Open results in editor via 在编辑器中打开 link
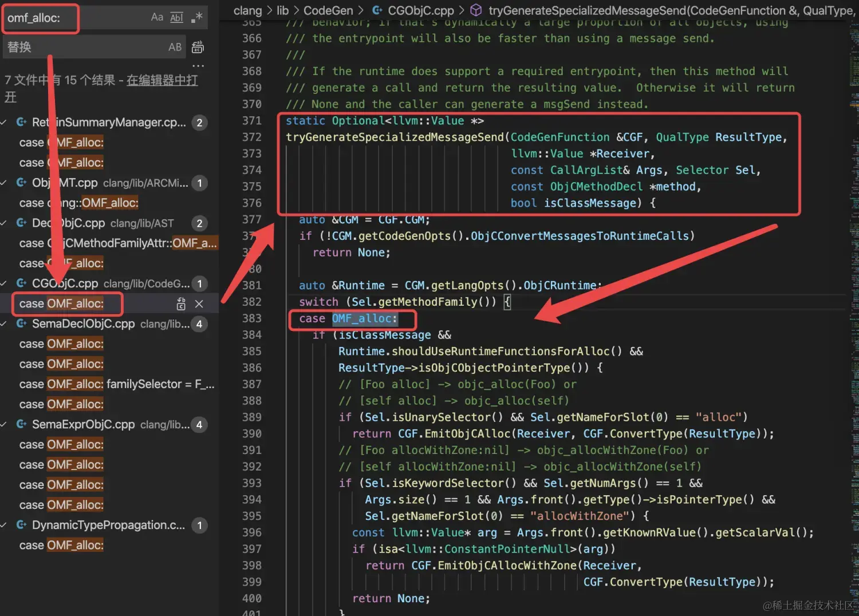 (x=162, y=80)
